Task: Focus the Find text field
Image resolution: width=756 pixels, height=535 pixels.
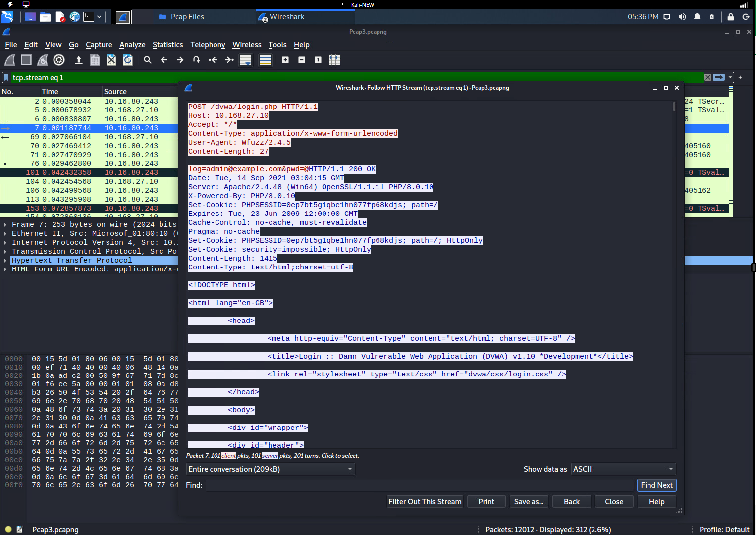Action: click(420, 485)
